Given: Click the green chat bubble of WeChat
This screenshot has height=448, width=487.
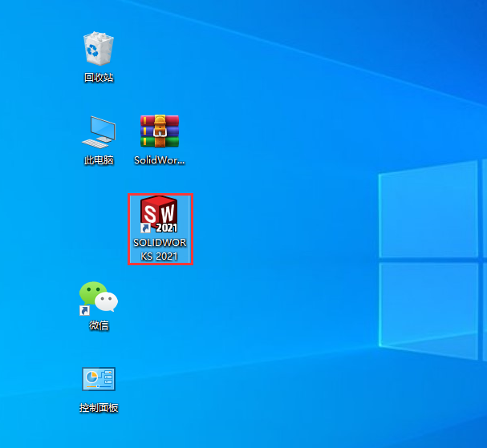Looking at the screenshot, I should (x=92, y=292).
